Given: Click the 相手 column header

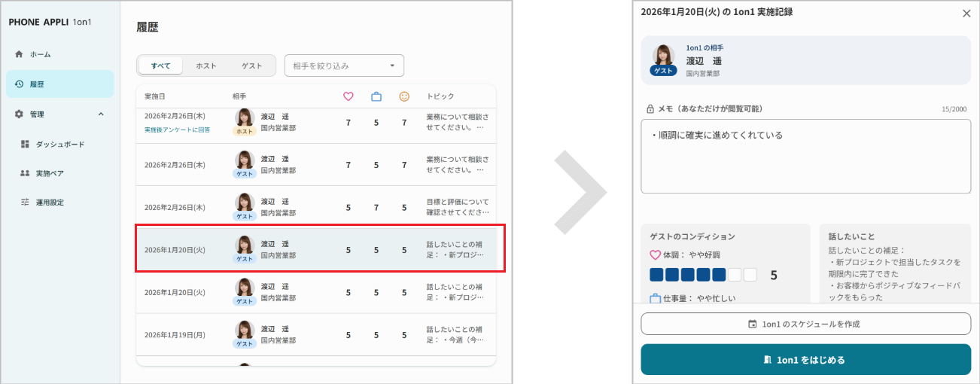Looking at the screenshot, I should click(x=239, y=96).
